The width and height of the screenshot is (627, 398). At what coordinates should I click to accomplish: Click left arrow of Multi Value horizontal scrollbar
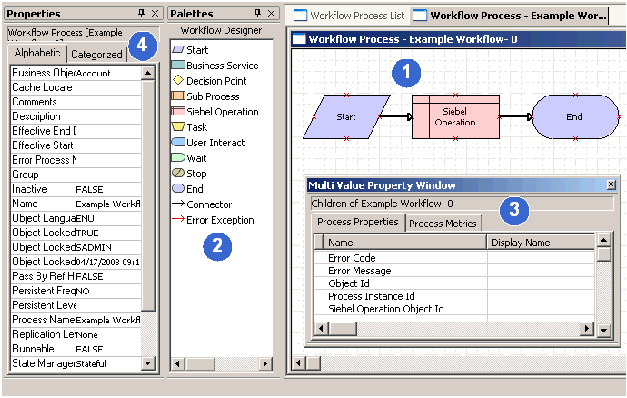coord(321,329)
